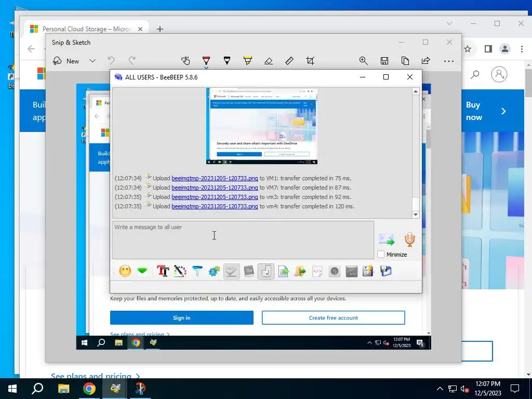Click Undo in Snip & Sketch
The height and width of the screenshot is (399, 532).
click(111, 61)
